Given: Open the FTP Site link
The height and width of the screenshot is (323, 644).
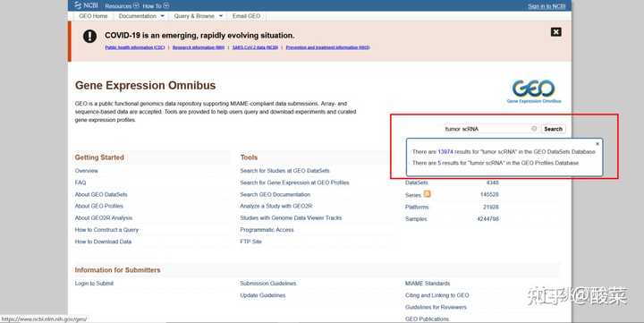Looking at the screenshot, I should coord(251,242).
